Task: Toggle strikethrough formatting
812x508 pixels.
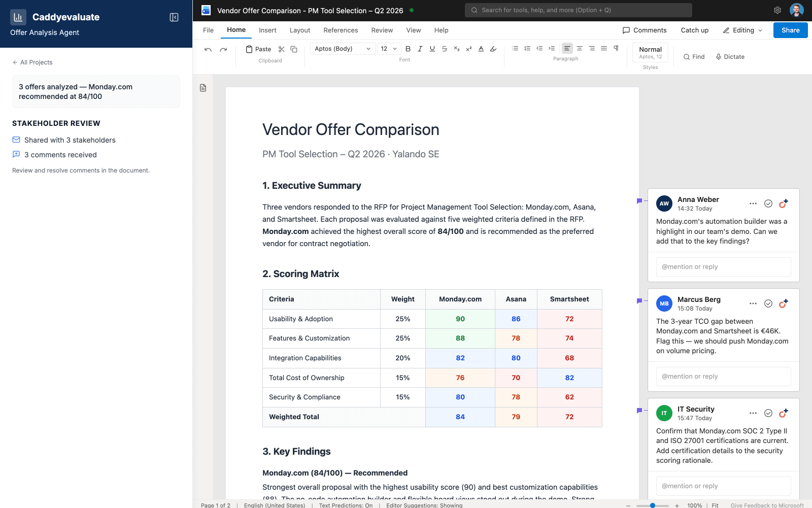Action: 445,49
